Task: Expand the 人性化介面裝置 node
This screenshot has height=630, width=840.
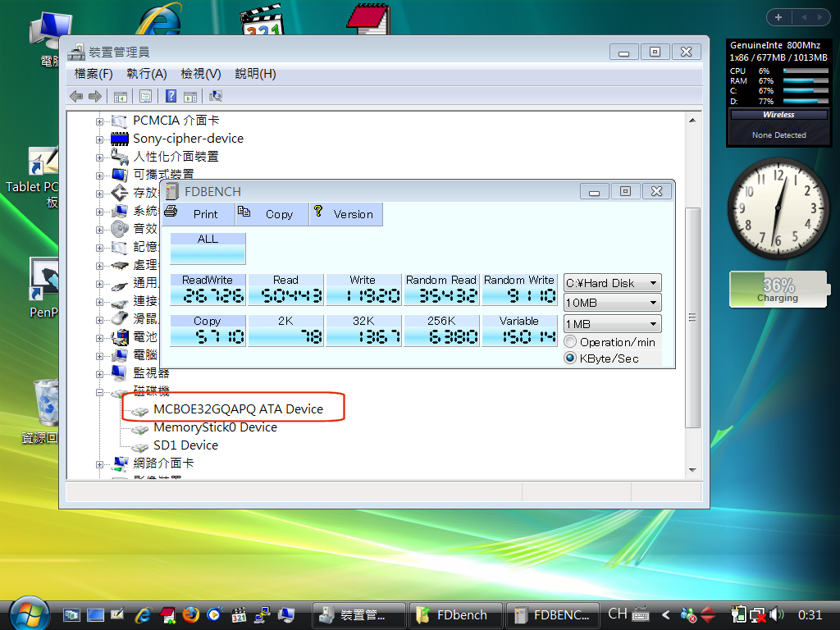Action: point(99,157)
